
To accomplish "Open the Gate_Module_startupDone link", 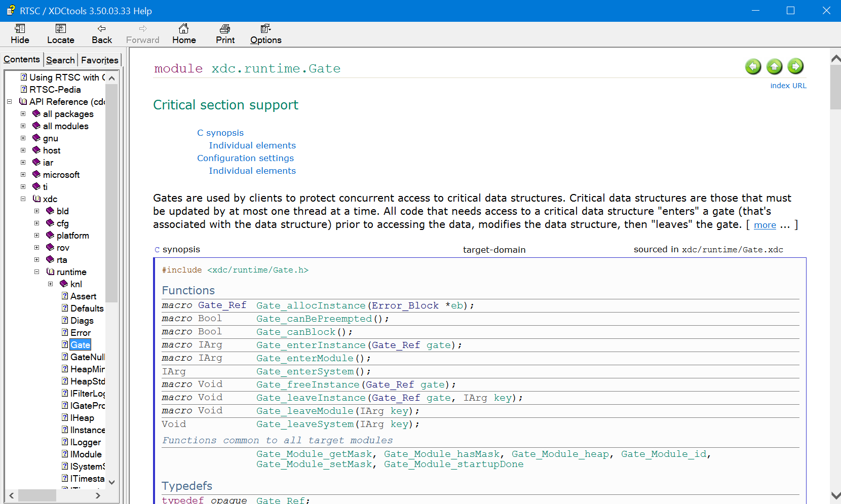I will pos(454,464).
